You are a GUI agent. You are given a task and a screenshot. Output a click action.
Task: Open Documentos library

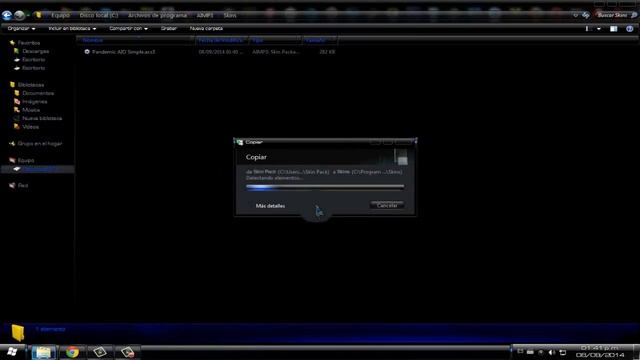[x=38, y=93]
